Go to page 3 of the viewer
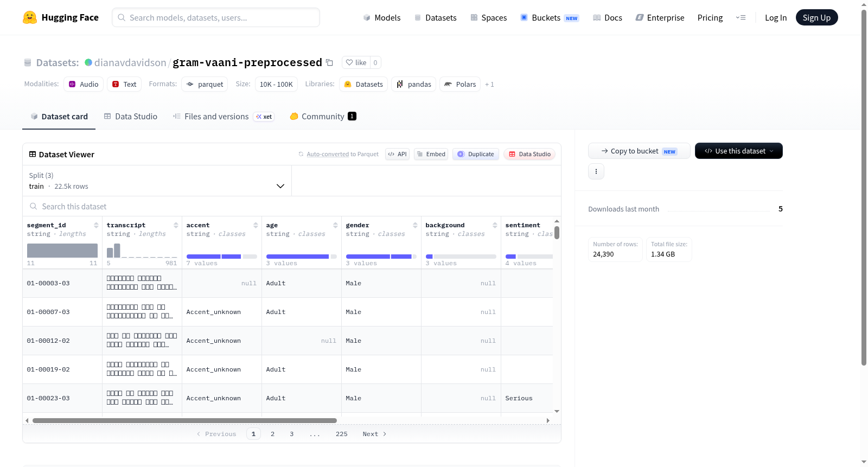868x467 pixels. (291, 434)
